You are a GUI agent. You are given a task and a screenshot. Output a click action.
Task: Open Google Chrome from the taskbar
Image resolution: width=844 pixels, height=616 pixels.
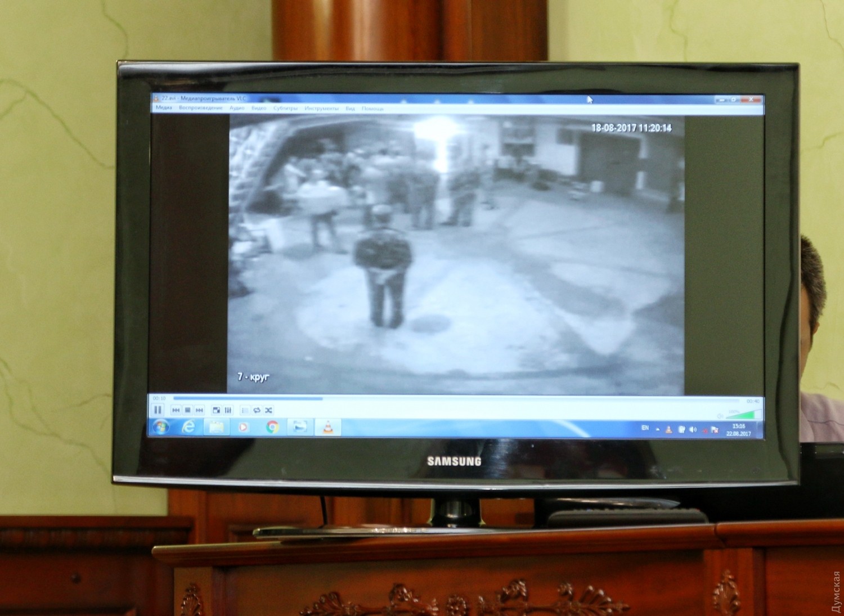tap(272, 428)
